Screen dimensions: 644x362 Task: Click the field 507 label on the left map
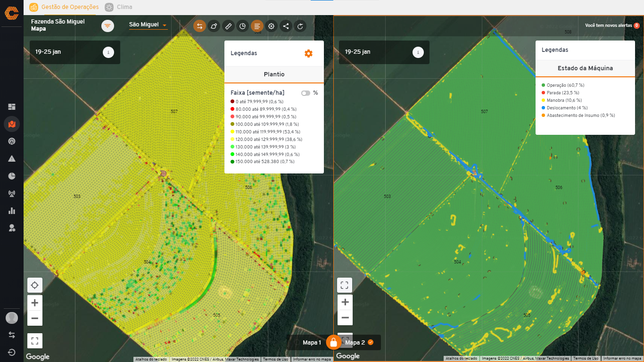[x=174, y=112]
